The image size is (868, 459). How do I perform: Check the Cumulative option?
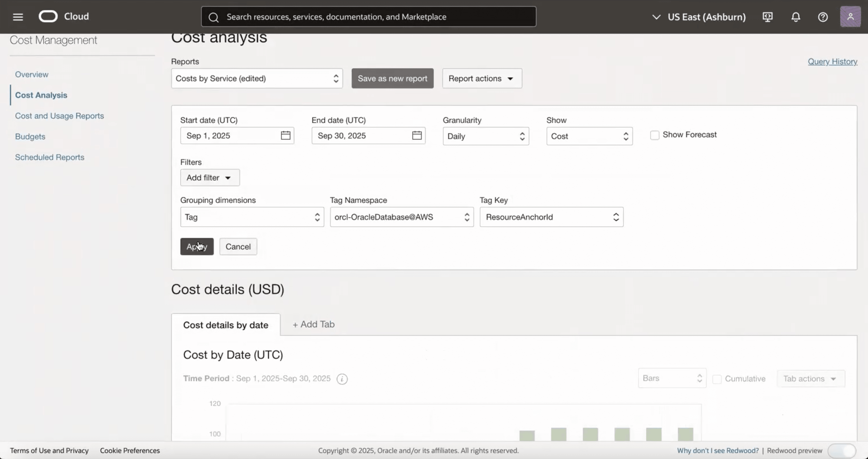coord(717,379)
